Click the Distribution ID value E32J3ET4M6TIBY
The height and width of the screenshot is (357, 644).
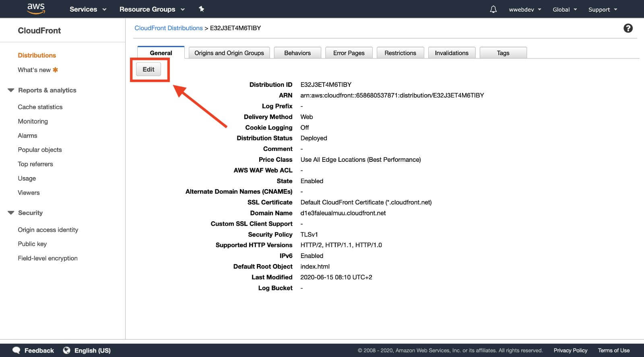click(x=326, y=85)
